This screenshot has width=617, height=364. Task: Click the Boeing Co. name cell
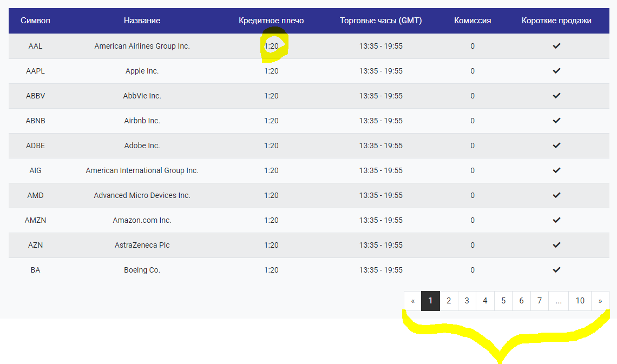[142, 270]
